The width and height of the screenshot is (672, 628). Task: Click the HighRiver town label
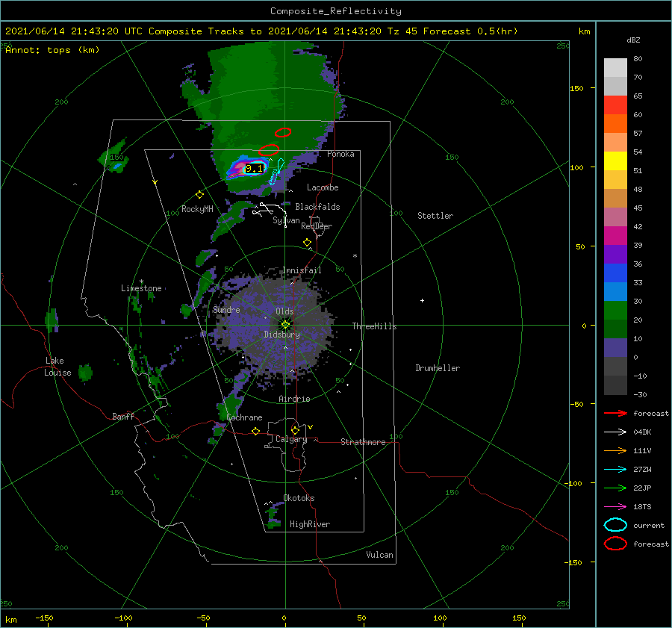click(310, 524)
